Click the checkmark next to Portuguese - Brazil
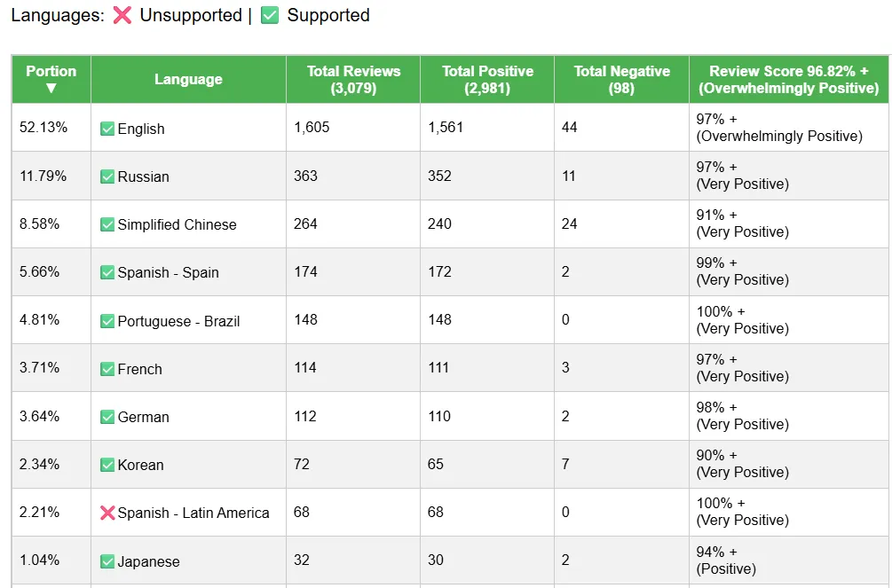 [107, 321]
